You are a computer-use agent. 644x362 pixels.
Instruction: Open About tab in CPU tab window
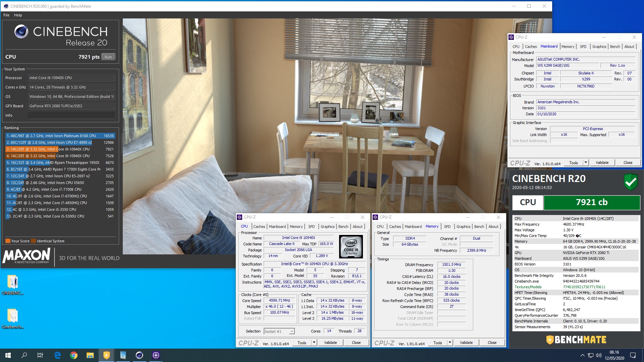(x=358, y=227)
